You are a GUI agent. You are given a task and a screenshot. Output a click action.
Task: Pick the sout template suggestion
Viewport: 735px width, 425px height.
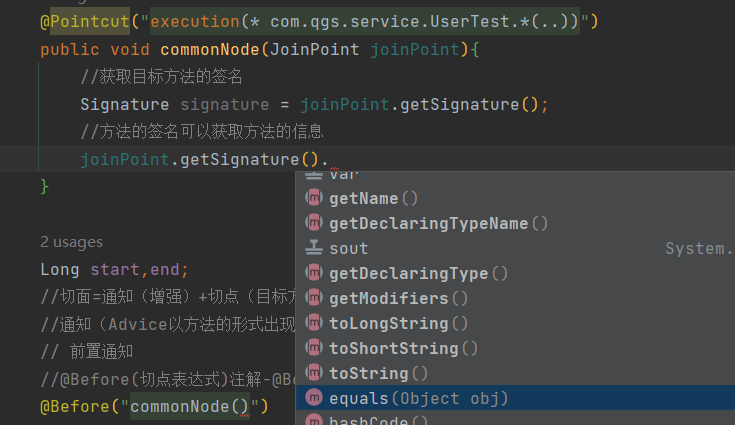click(x=348, y=248)
